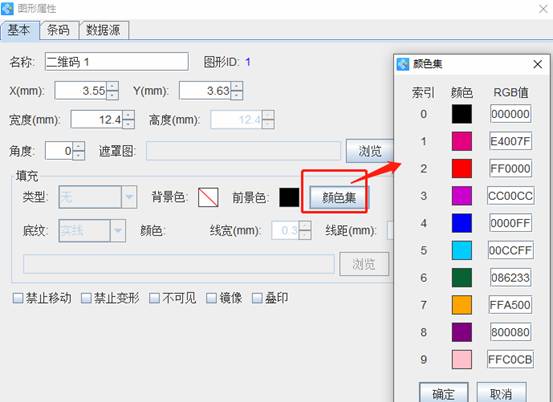Click the black foreground color swatch

point(289,197)
